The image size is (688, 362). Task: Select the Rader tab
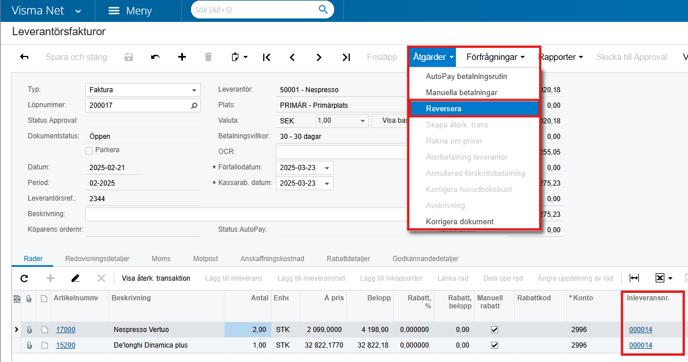33,258
